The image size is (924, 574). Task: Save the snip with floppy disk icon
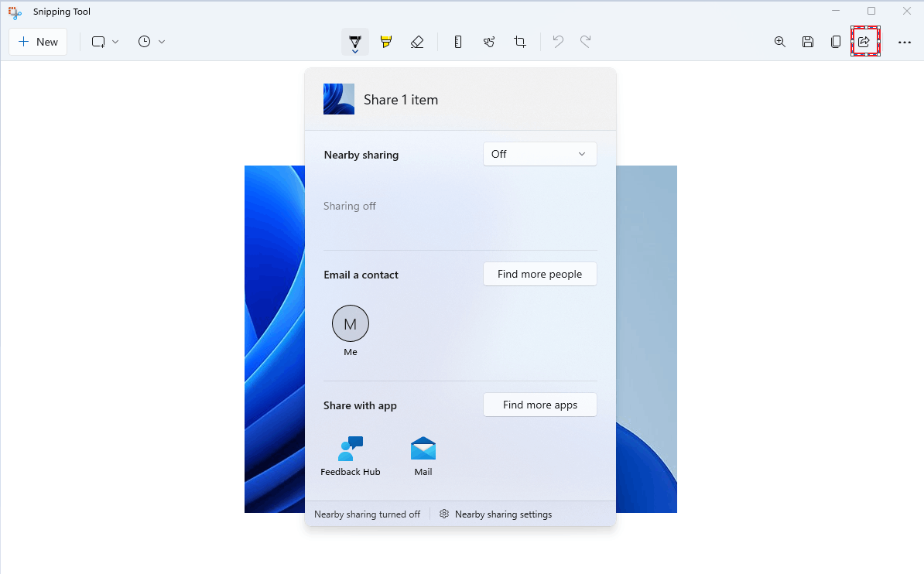coord(808,42)
